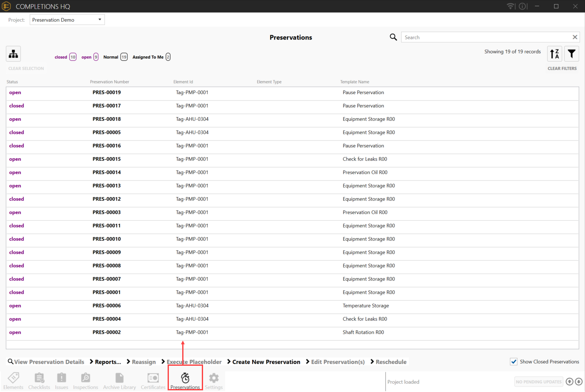
Task: Uncheck Show Closed Preservations checkbox
Action: (x=514, y=362)
